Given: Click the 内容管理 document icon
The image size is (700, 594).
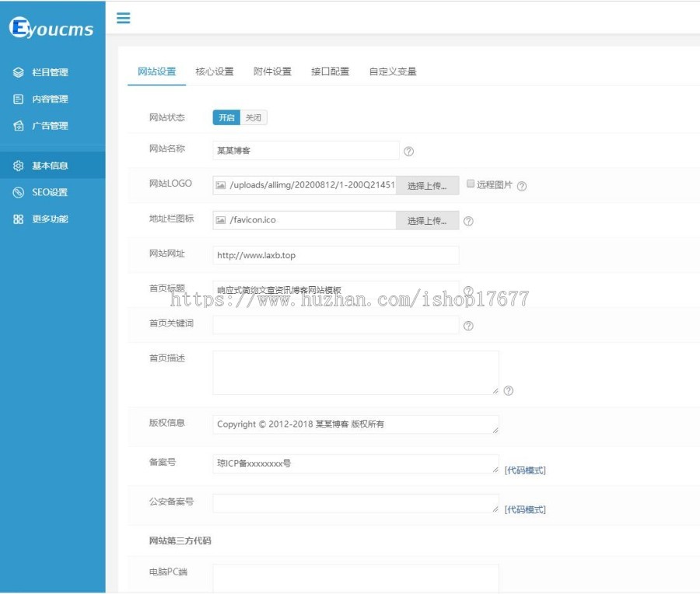Looking at the screenshot, I should pos(19,99).
